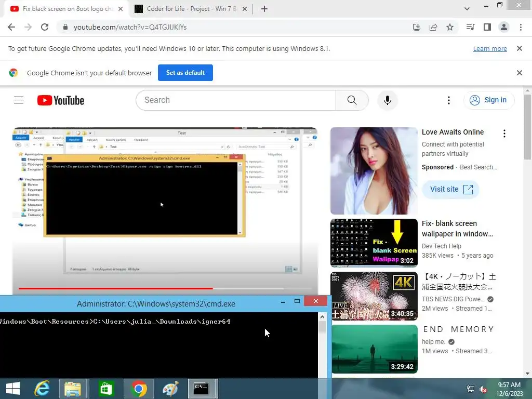This screenshot has height=399, width=532.
Task: Open a new tab with the plus button
Action: pyautogui.click(x=264, y=9)
